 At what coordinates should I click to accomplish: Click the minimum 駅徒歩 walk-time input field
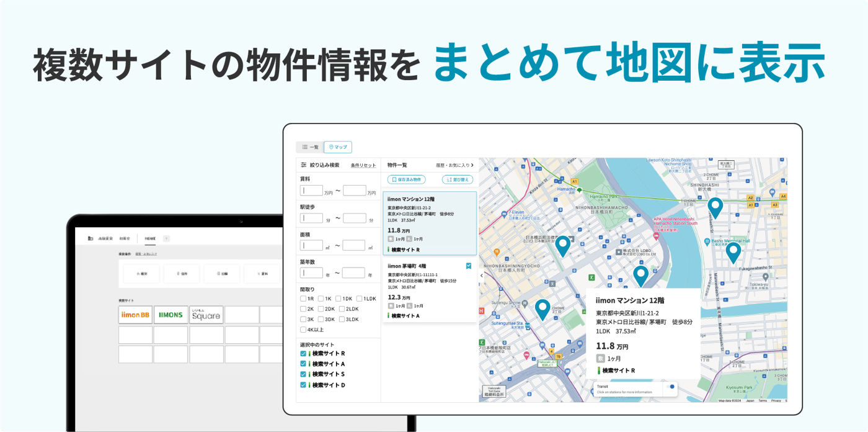(x=312, y=218)
